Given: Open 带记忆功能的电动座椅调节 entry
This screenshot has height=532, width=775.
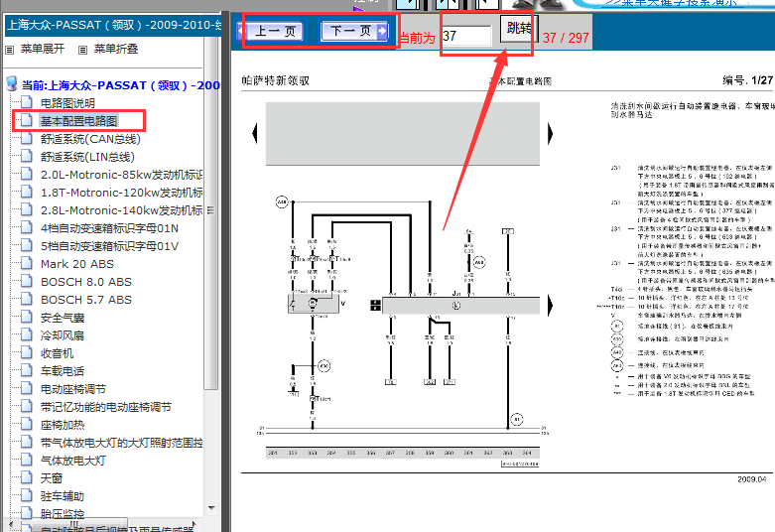Looking at the screenshot, I should [106, 407].
